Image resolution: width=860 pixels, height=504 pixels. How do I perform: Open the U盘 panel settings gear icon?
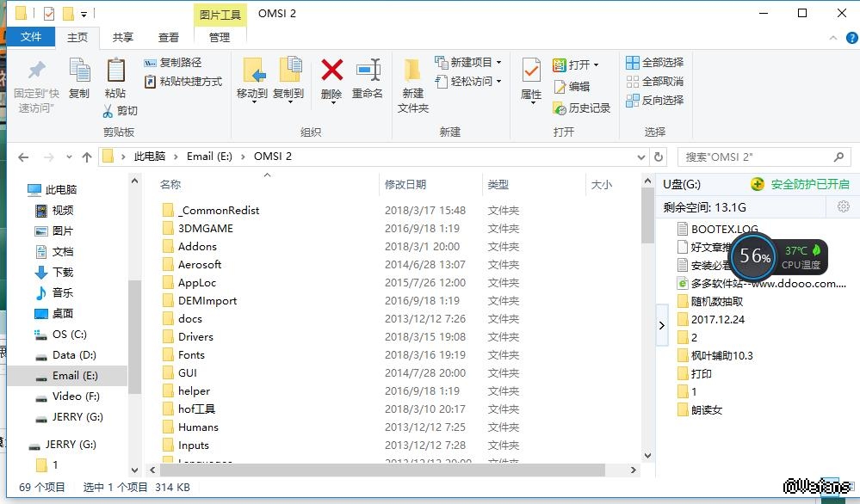click(844, 206)
